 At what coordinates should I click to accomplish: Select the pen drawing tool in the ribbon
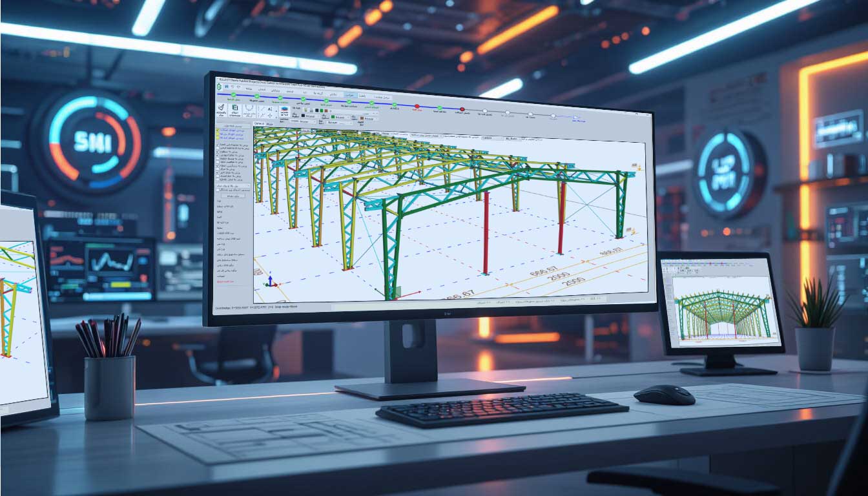point(221,108)
